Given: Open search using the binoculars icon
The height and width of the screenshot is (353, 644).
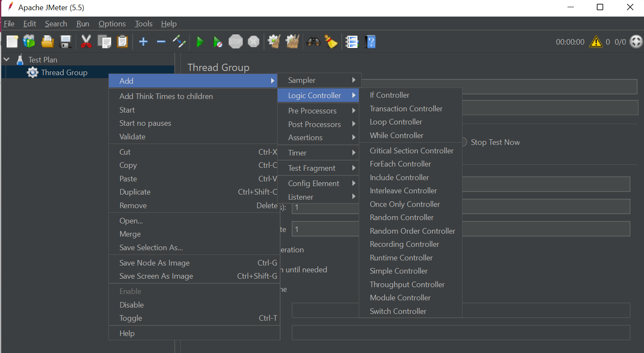Looking at the screenshot, I should tap(314, 41).
